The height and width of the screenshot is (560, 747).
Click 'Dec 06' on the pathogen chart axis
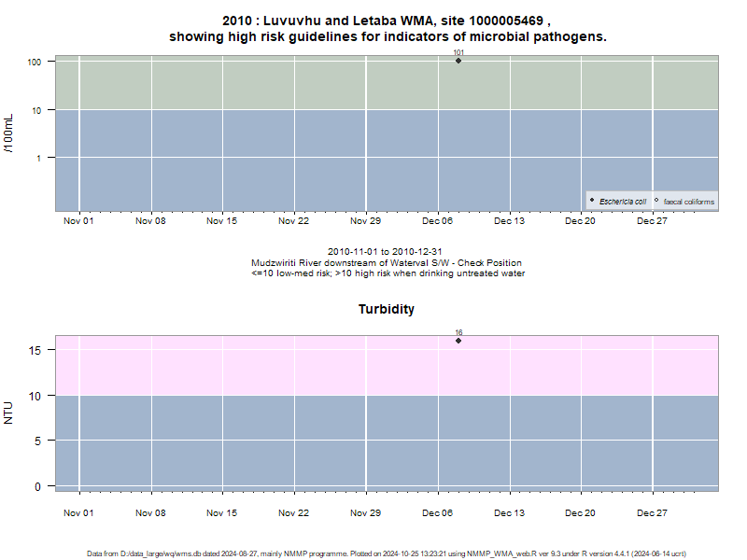pyautogui.click(x=437, y=221)
